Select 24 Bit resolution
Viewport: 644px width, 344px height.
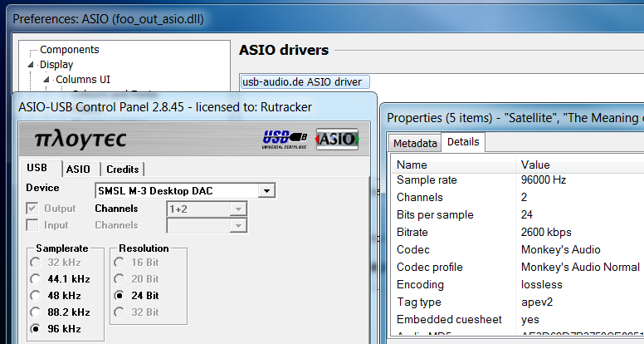pyautogui.click(x=120, y=295)
